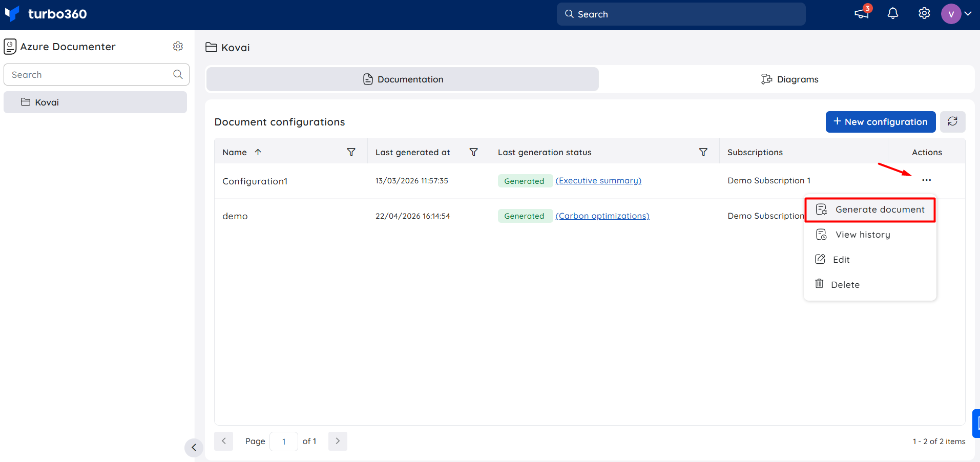Switch to the Documentation tab
The height and width of the screenshot is (462, 980).
pyautogui.click(x=403, y=79)
